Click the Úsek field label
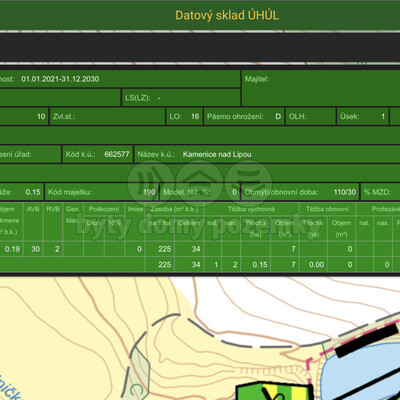This screenshot has width=400, height=400. click(x=350, y=117)
